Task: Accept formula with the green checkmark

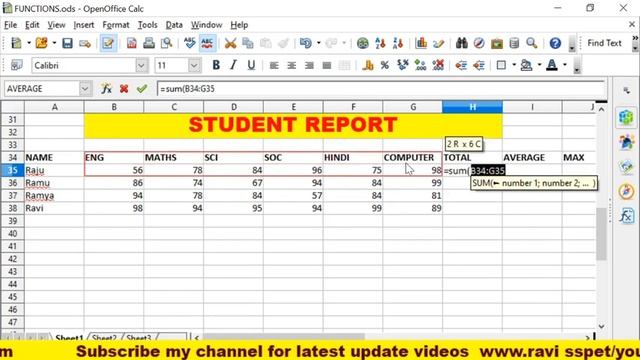Action: (142, 88)
